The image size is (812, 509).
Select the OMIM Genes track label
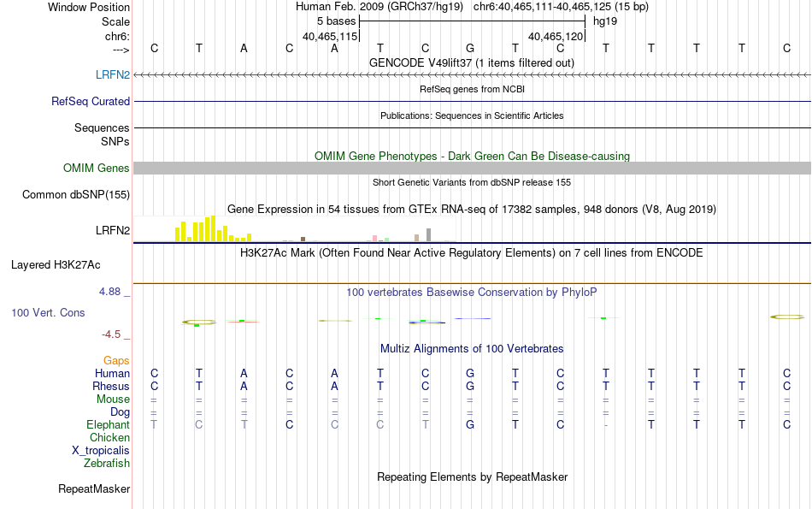tap(96, 168)
